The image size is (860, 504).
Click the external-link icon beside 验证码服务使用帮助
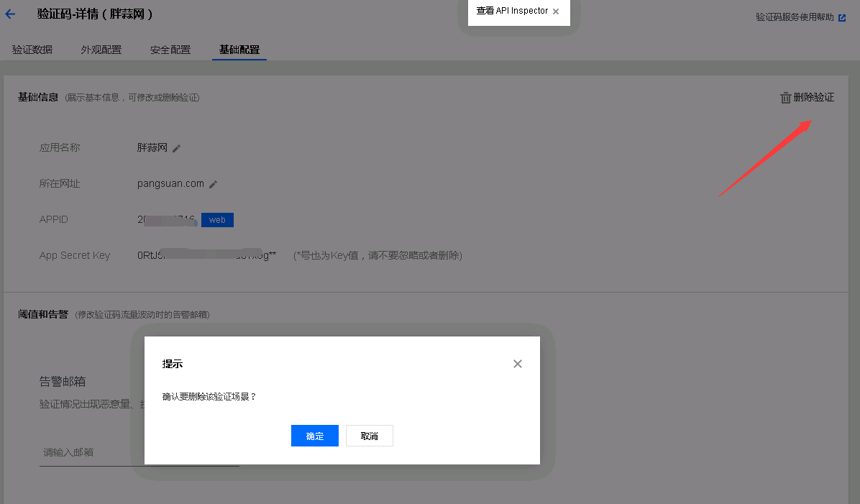(842, 17)
